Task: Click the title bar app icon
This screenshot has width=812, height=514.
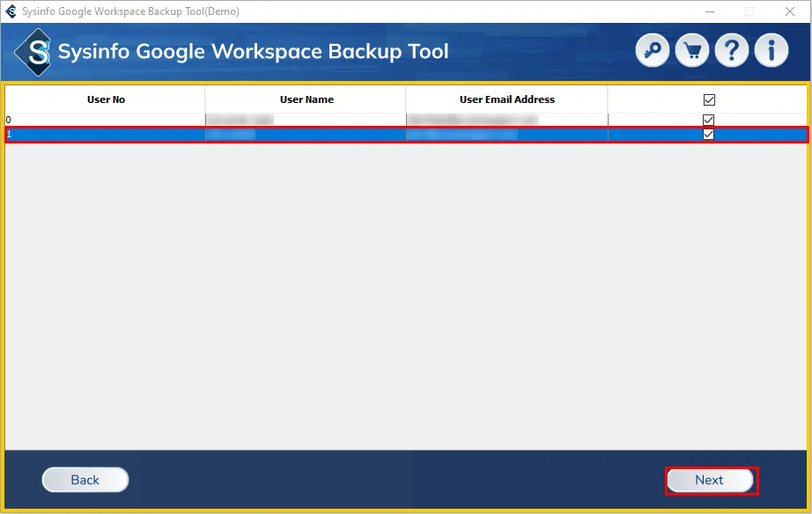Action: (11, 11)
